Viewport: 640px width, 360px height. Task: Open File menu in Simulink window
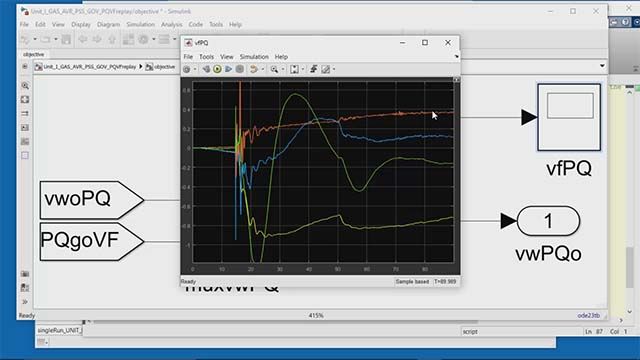tap(24, 24)
